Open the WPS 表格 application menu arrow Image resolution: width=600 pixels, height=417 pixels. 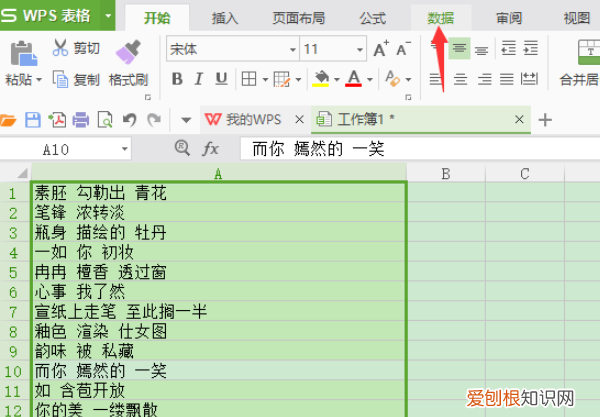[x=108, y=16]
